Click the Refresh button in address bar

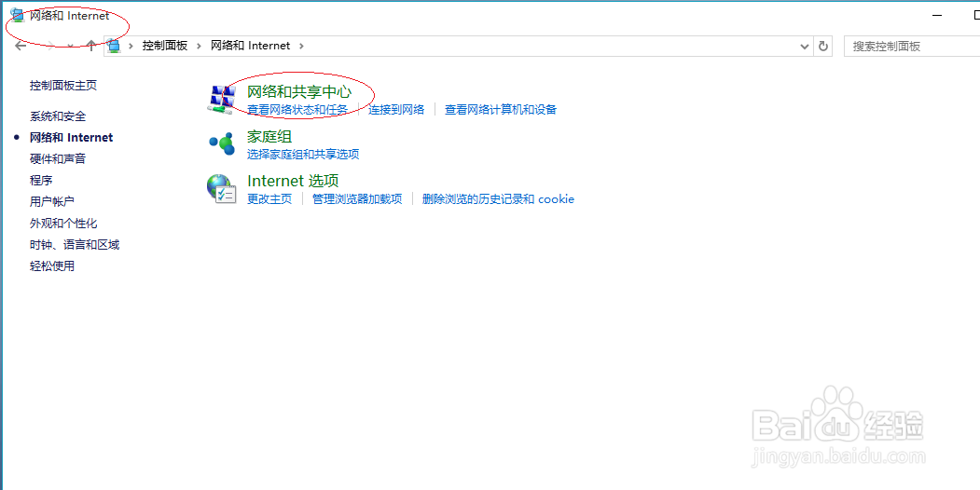(x=823, y=46)
